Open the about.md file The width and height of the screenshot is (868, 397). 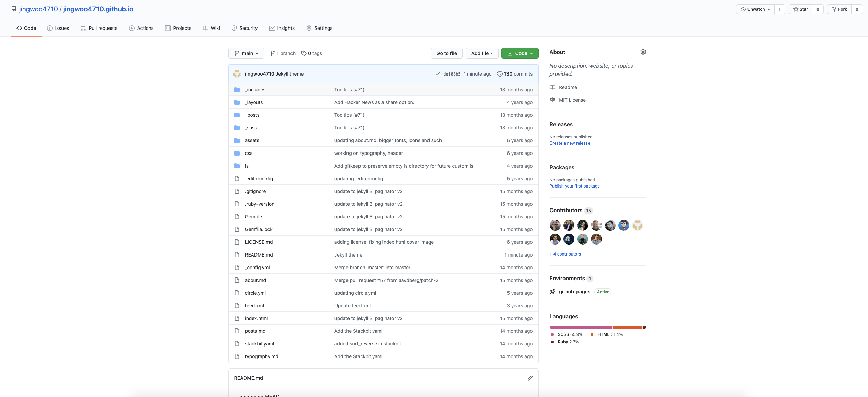coord(255,280)
